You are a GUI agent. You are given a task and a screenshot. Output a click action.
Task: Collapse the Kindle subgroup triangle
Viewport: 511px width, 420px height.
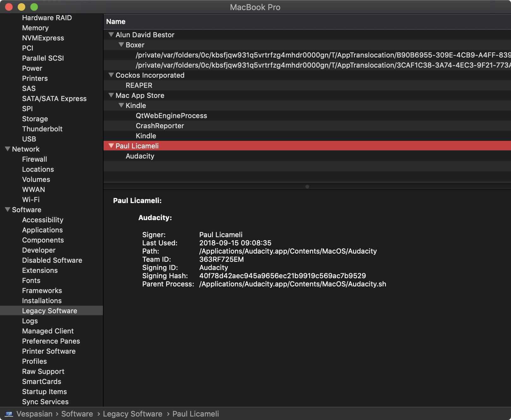(x=121, y=105)
